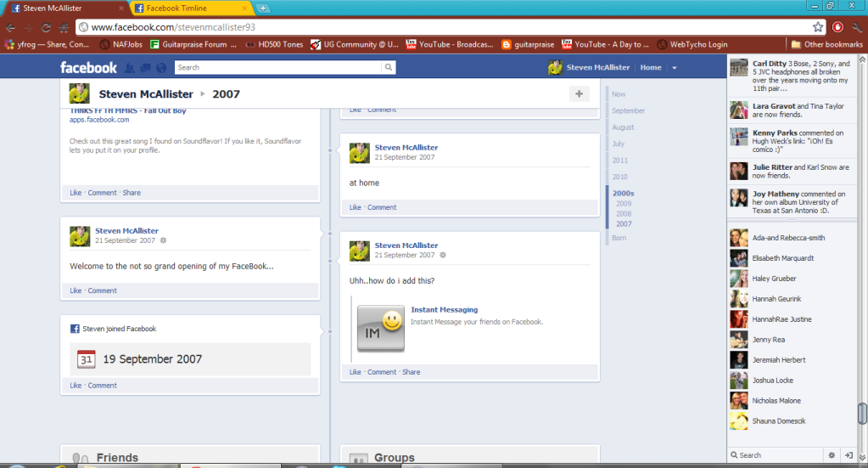Open the audience gear on the Welcome post
The height and width of the screenshot is (468, 868).
pyautogui.click(x=163, y=240)
